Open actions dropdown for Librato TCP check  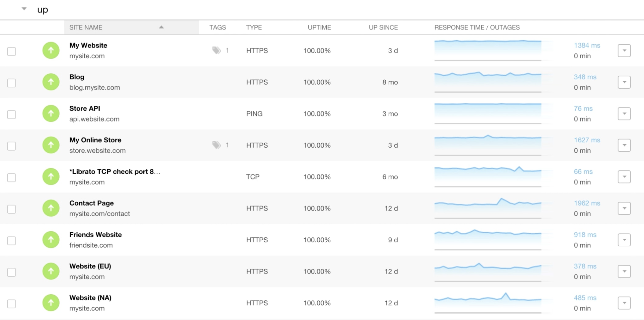[624, 177]
